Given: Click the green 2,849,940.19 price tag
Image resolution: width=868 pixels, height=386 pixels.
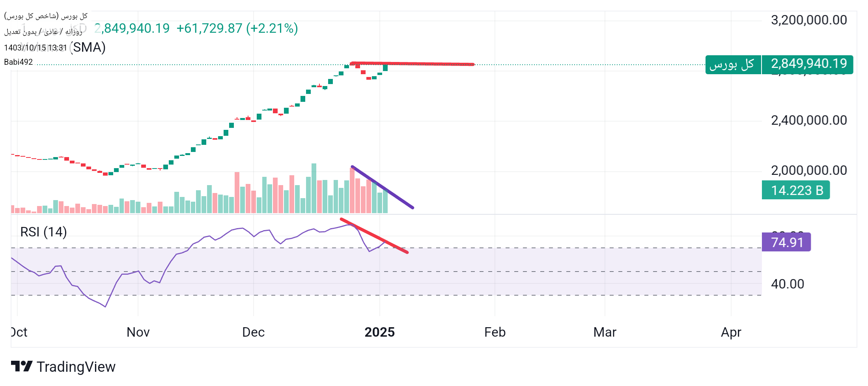Looking at the screenshot, I should [808, 64].
